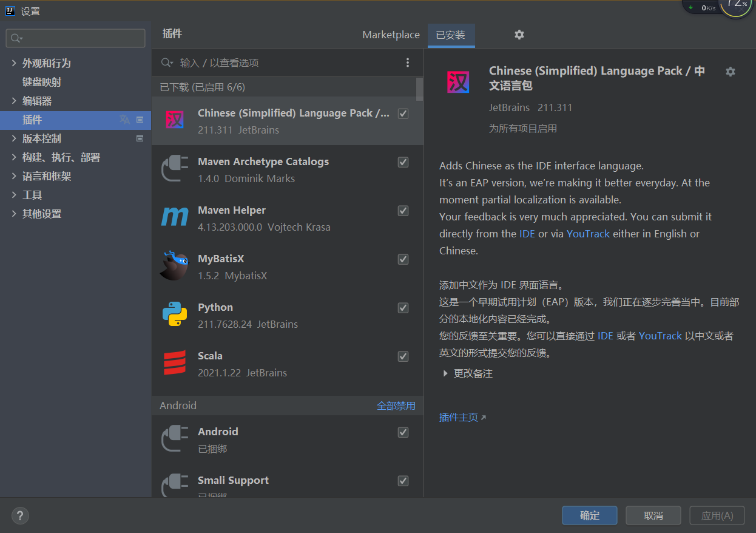Click the translate icon on 插件 row
Image resolution: width=756 pixels, height=533 pixels.
[125, 120]
